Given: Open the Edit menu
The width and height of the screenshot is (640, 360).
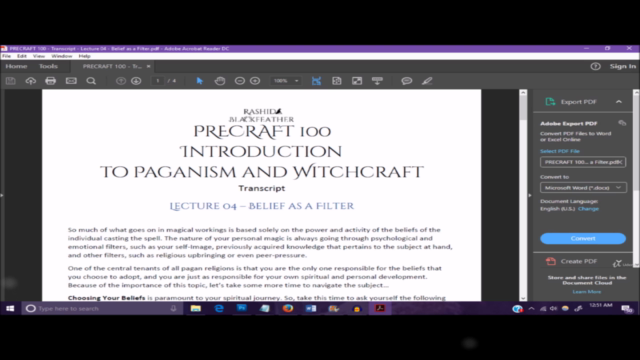Looking at the screenshot, I should tap(22, 56).
